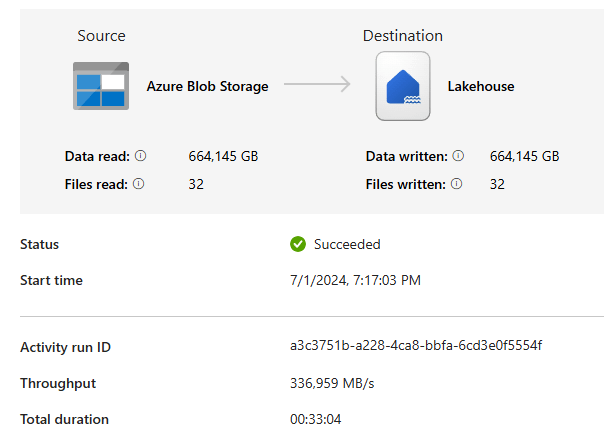The image size is (612, 437).
Task: Click the Activity run ID value
Action: [x=416, y=346]
